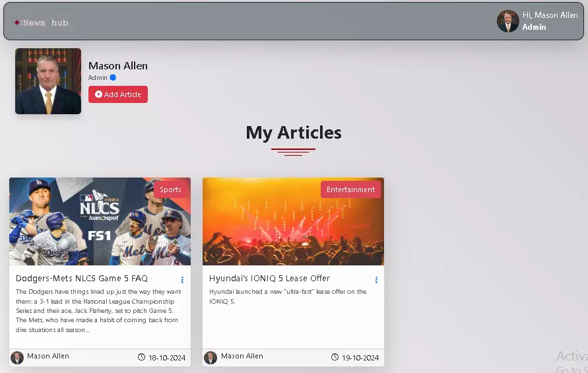Click the Hi, Mason Allen greeting text

tap(550, 15)
